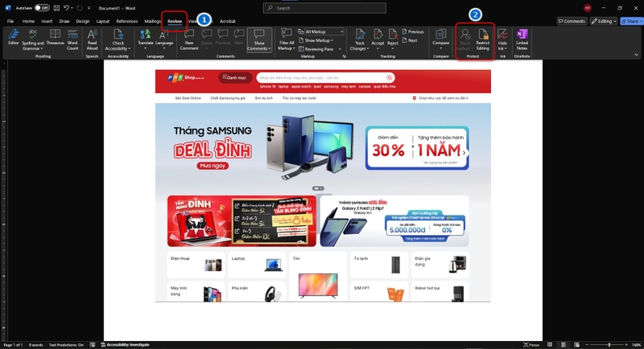The image size is (644, 349).
Task: Expand the Show Markup menu
Action: [x=316, y=40]
